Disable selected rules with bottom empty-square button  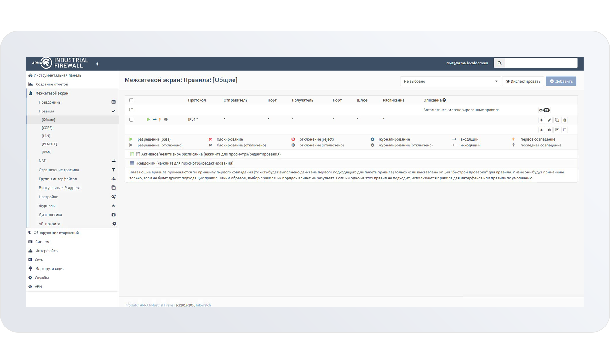click(565, 130)
